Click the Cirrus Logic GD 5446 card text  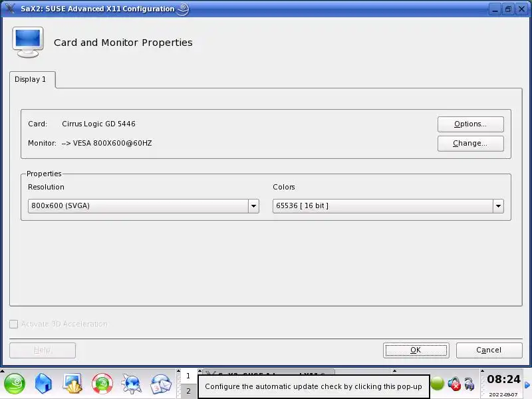tap(98, 124)
